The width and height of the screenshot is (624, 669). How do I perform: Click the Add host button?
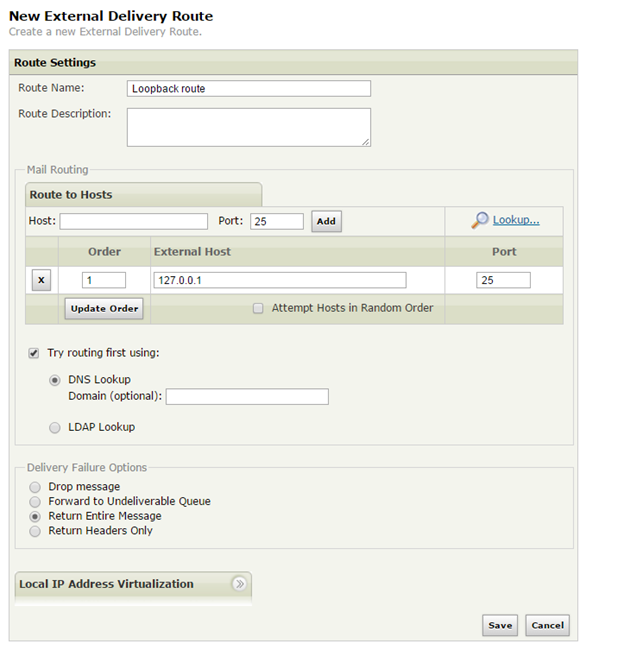click(326, 221)
